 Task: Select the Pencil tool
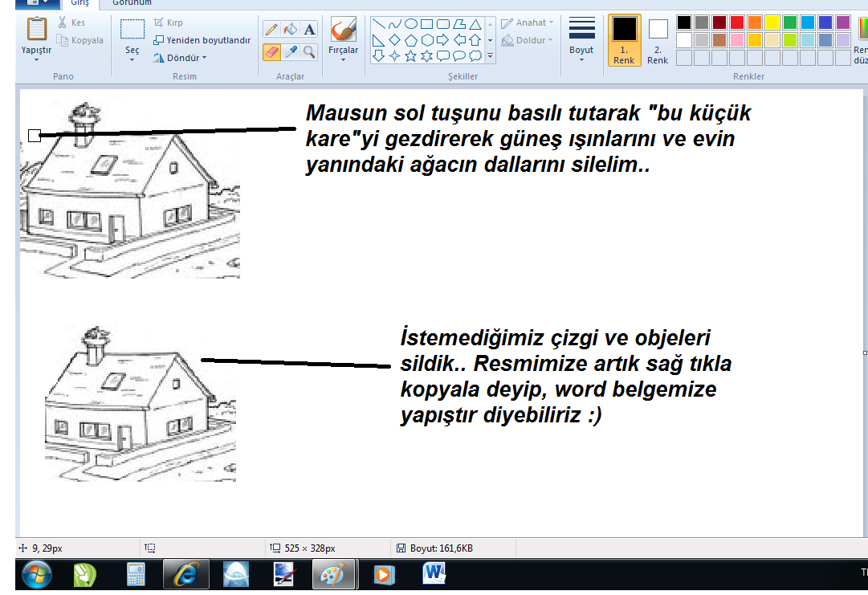point(271,30)
